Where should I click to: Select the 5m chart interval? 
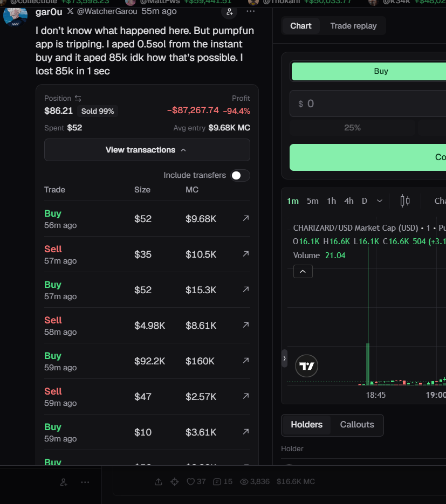click(313, 201)
